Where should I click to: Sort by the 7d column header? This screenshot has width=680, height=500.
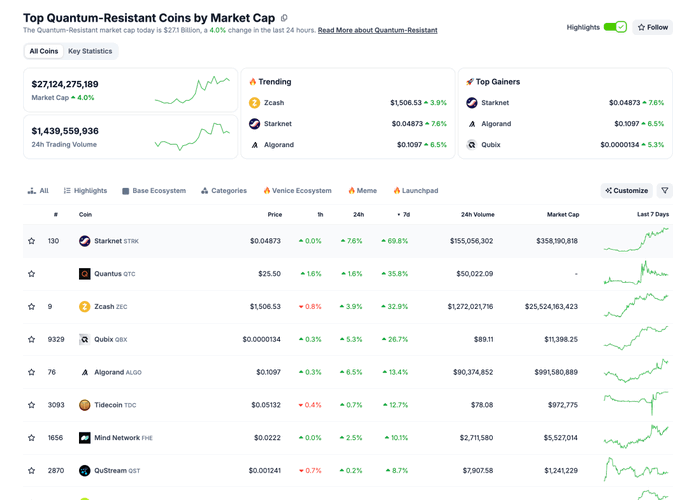pyautogui.click(x=406, y=214)
